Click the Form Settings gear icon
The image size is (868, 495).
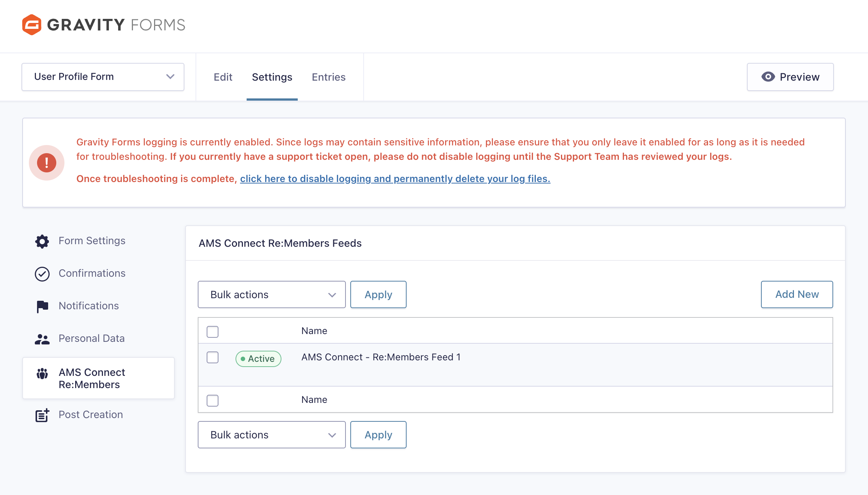point(42,241)
